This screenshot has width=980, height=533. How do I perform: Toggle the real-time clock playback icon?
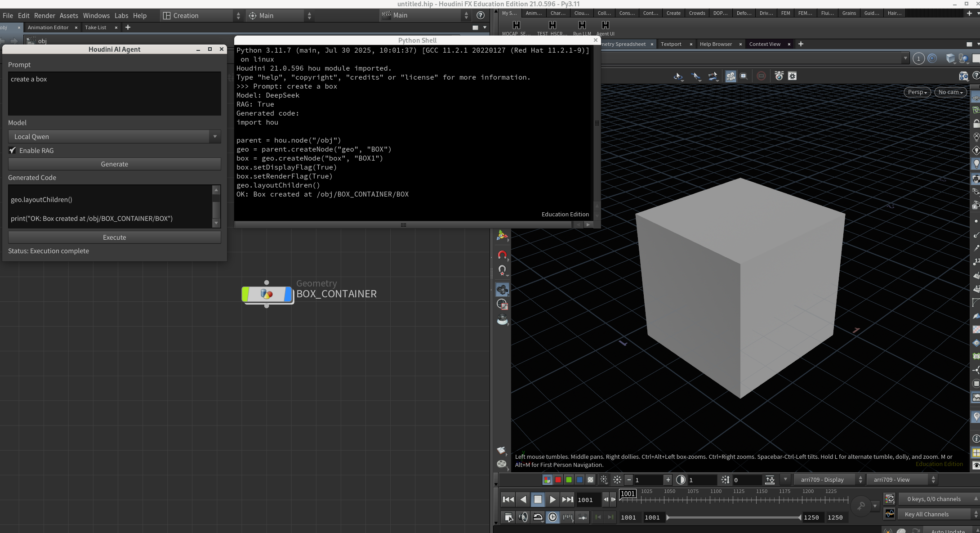pyautogui.click(x=552, y=517)
